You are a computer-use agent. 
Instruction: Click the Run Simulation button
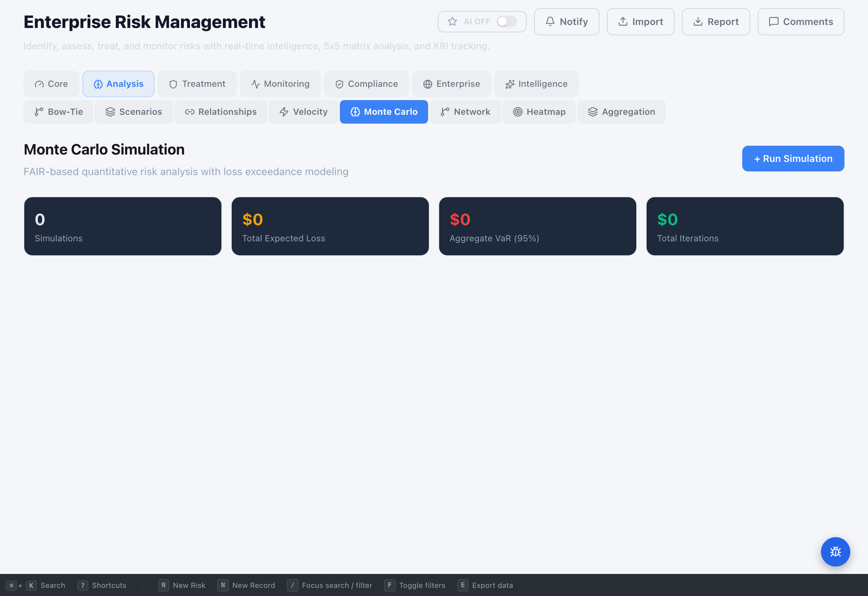793,159
